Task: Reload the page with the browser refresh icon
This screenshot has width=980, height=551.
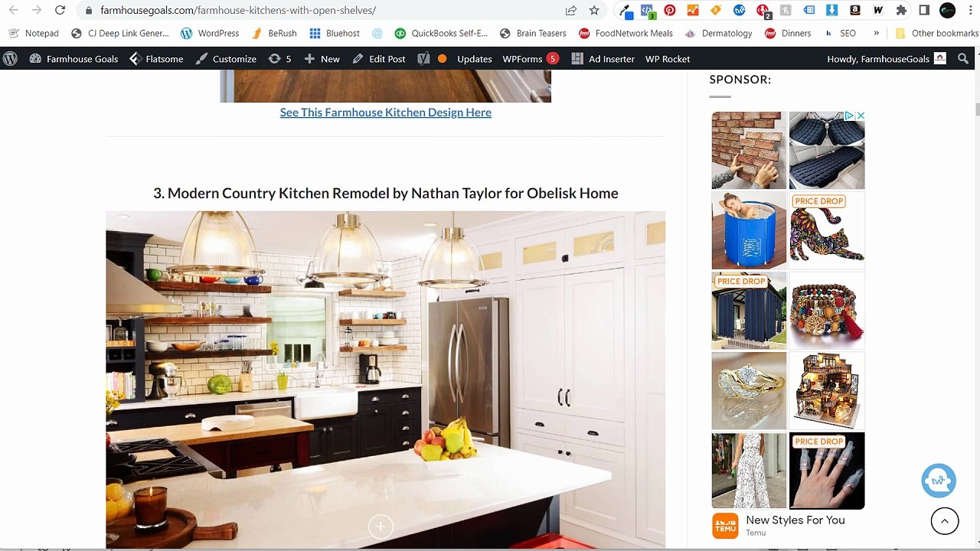Action: pos(60,11)
